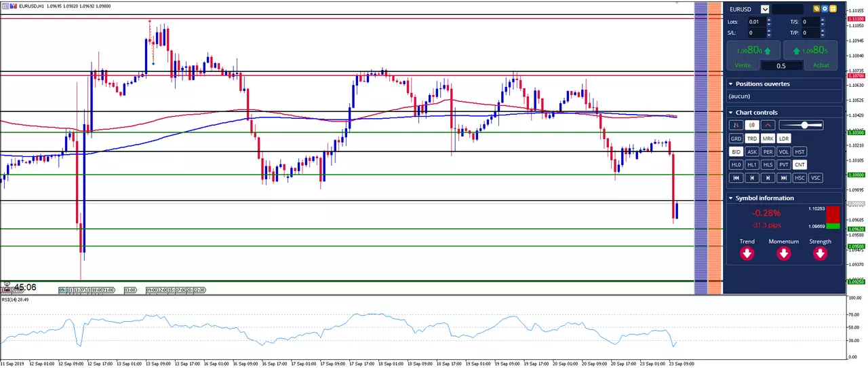868x368 pixels.
Task: Toggle the BID line button
Action: 736,152
